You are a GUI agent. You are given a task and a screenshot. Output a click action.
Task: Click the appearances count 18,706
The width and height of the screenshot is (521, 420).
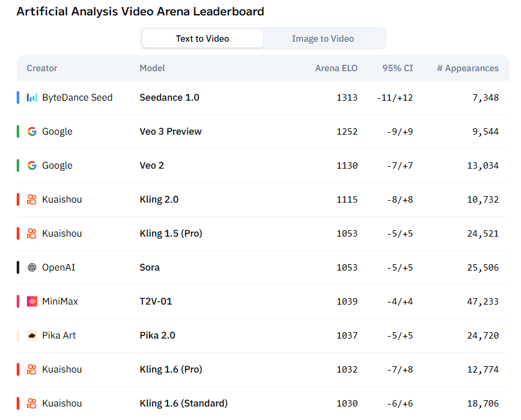[x=483, y=403]
